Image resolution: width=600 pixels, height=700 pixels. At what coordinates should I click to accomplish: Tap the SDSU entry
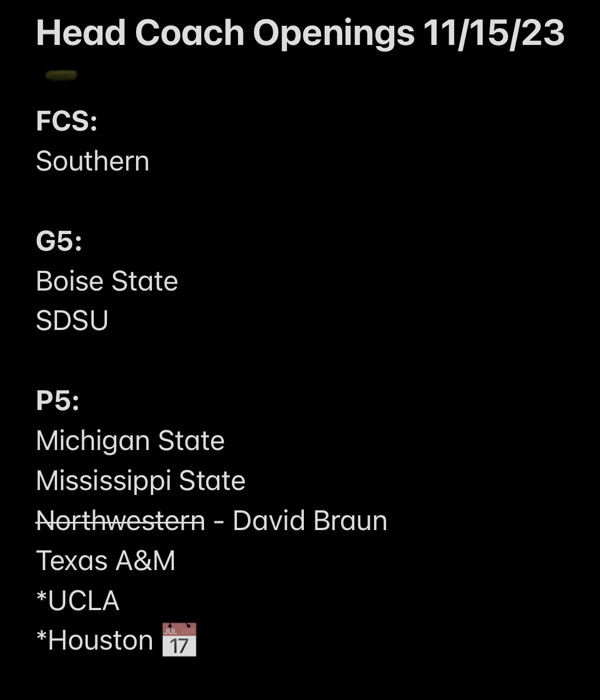click(x=72, y=321)
